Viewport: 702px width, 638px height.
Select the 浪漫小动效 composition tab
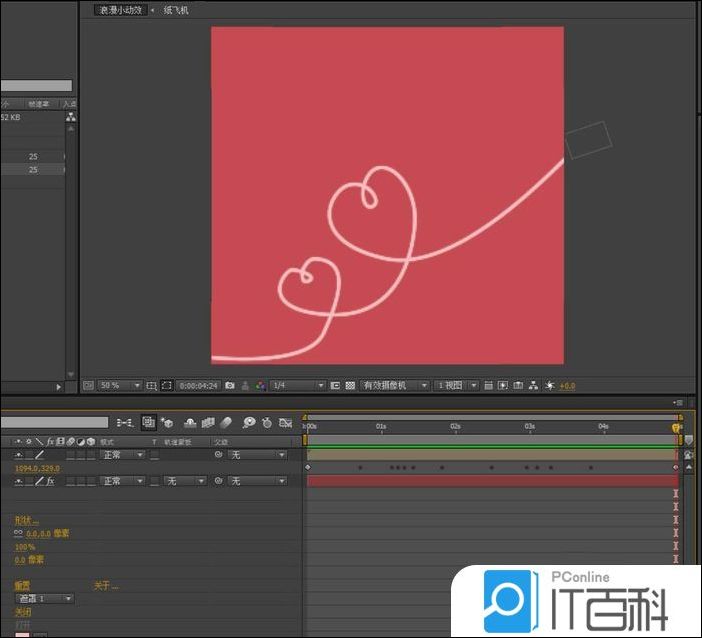point(121,10)
